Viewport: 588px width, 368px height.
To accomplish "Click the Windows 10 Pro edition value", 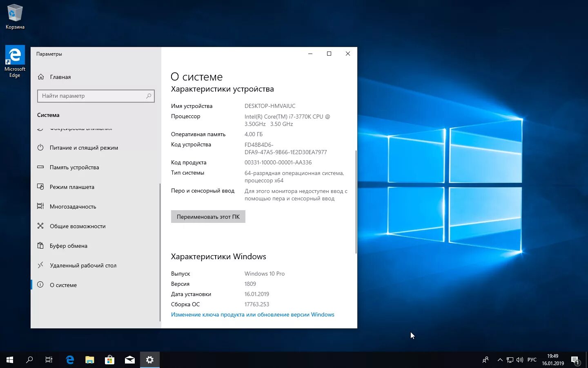I will pyautogui.click(x=265, y=274).
